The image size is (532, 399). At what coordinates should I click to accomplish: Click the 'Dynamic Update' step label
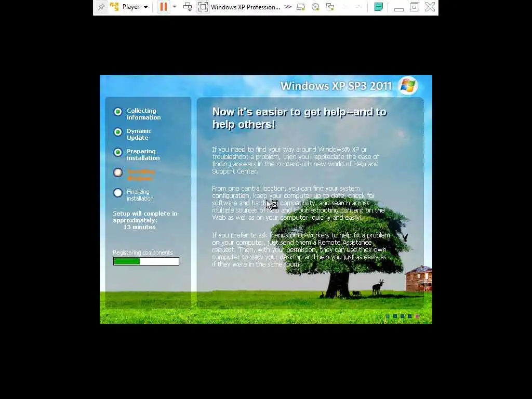pos(139,135)
